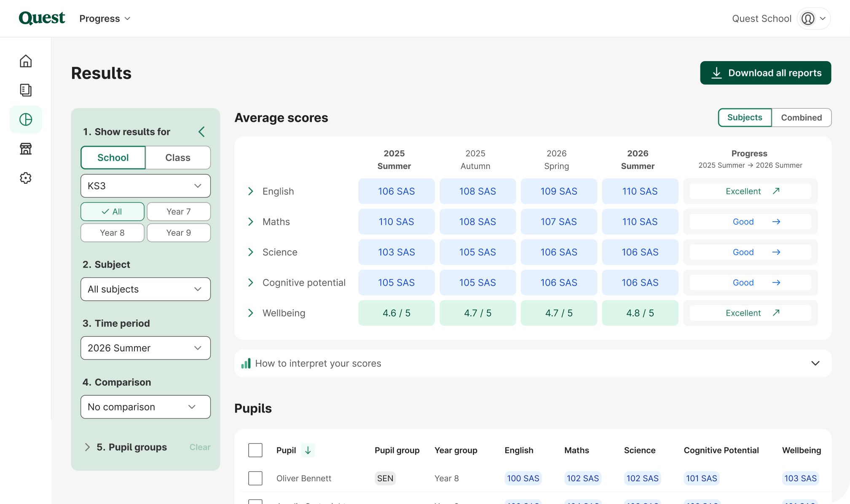Expand the Science row

pyautogui.click(x=251, y=252)
